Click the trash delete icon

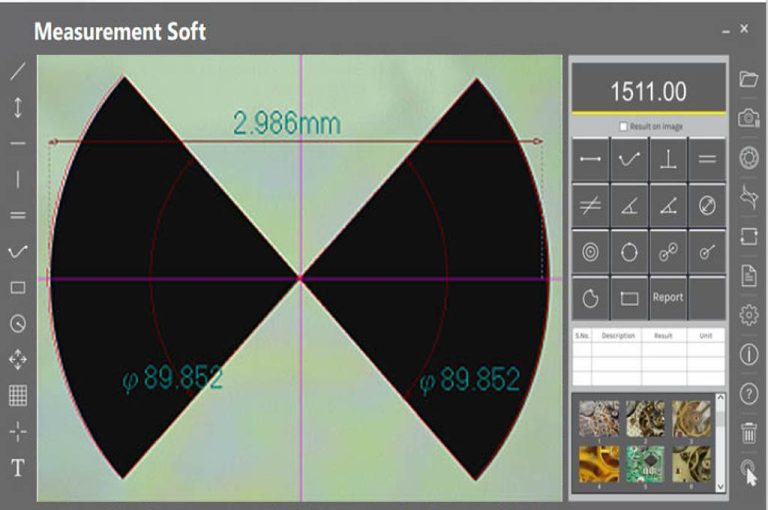tap(748, 433)
